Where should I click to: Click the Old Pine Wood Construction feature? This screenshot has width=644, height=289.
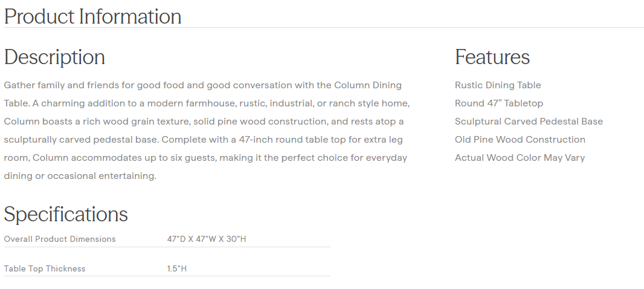[x=520, y=140]
